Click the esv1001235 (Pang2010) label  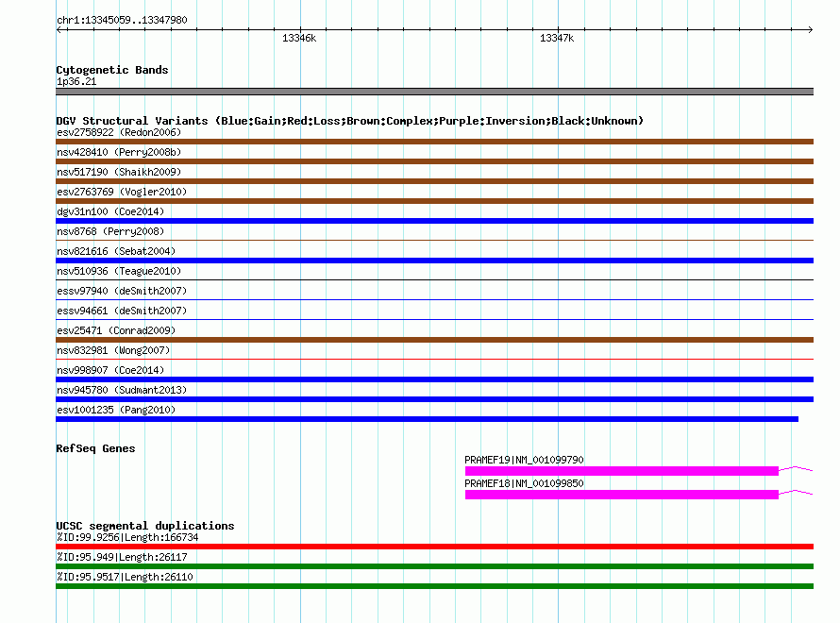point(116,410)
